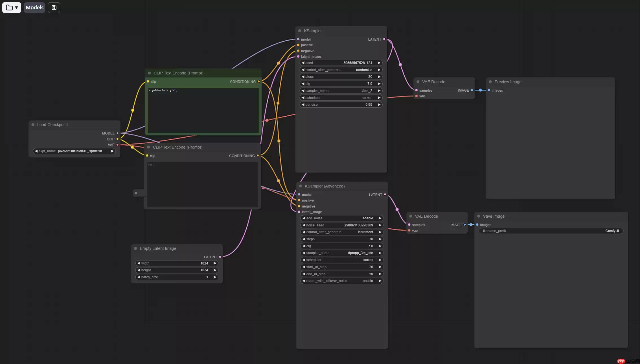This screenshot has width=640, height=364.
Task: Click the save disk icon beside Models
Action: (54, 8)
